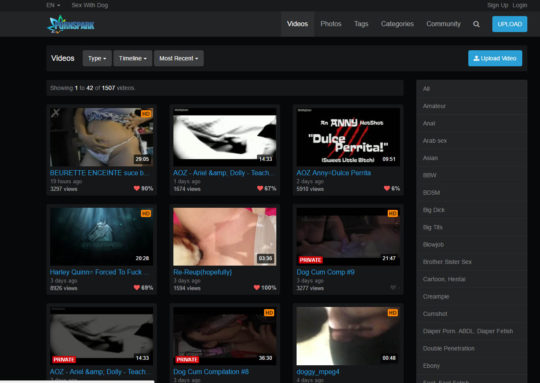Click the site logo in header
This screenshot has height=383, width=540.
point(71,24)
